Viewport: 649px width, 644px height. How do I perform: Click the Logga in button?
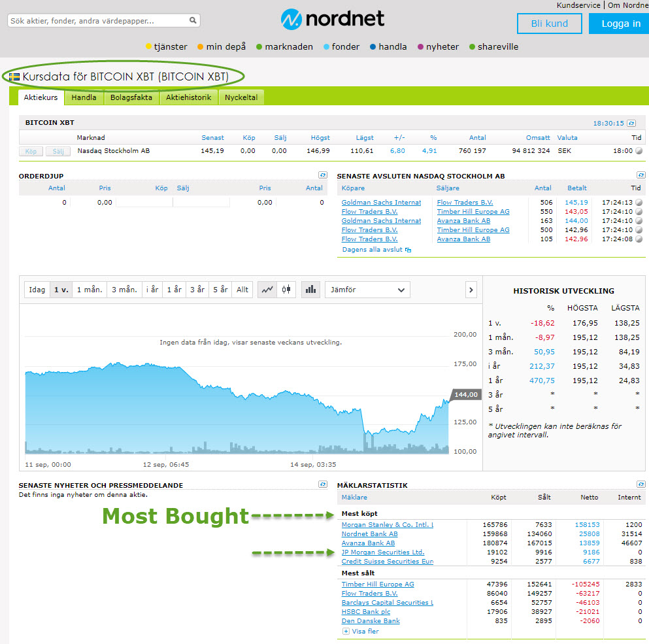click(x=619, y=24)
